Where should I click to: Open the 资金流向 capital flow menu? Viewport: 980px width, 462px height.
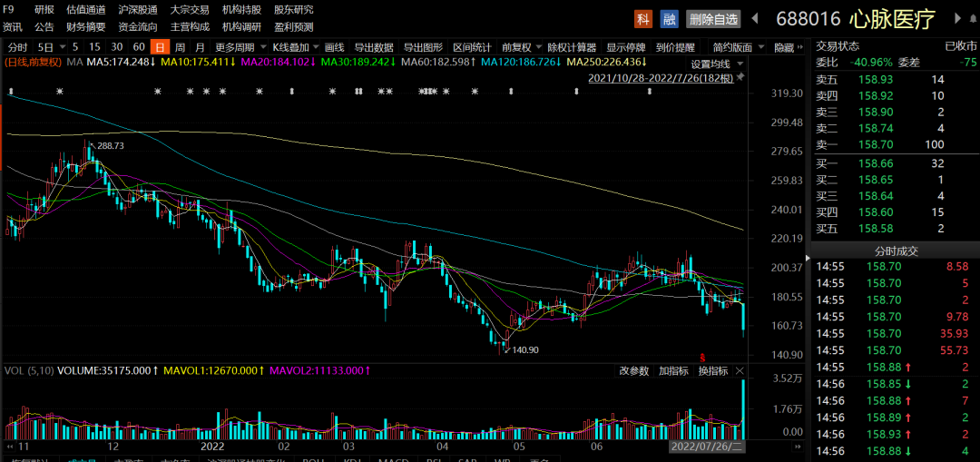137,26
